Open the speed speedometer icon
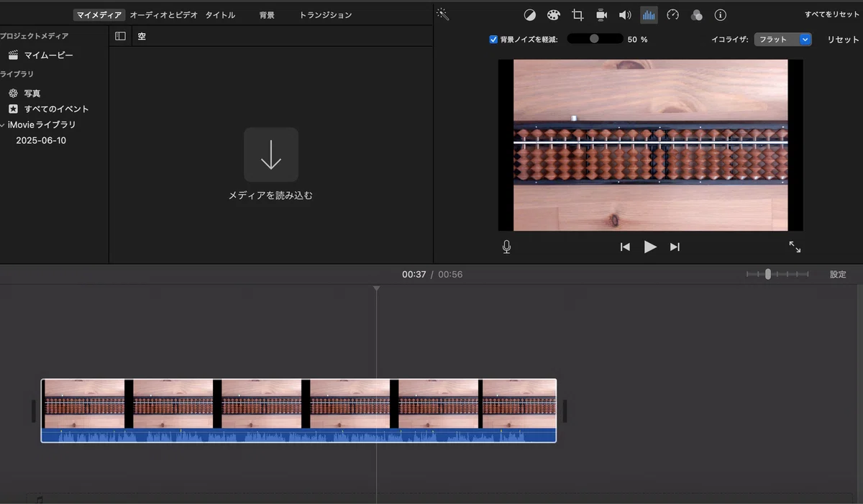The height and width of the screenshot is (504, 863). pyautogui.click(x=672, y=15)
